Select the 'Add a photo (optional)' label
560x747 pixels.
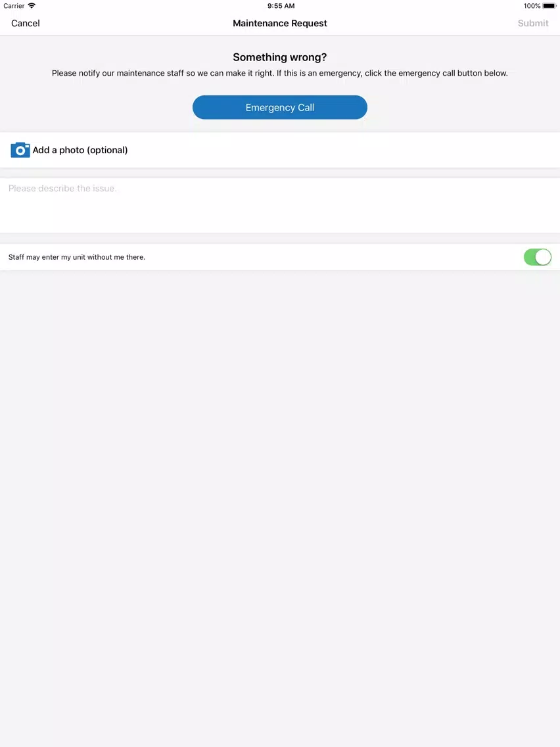point(80,150)
